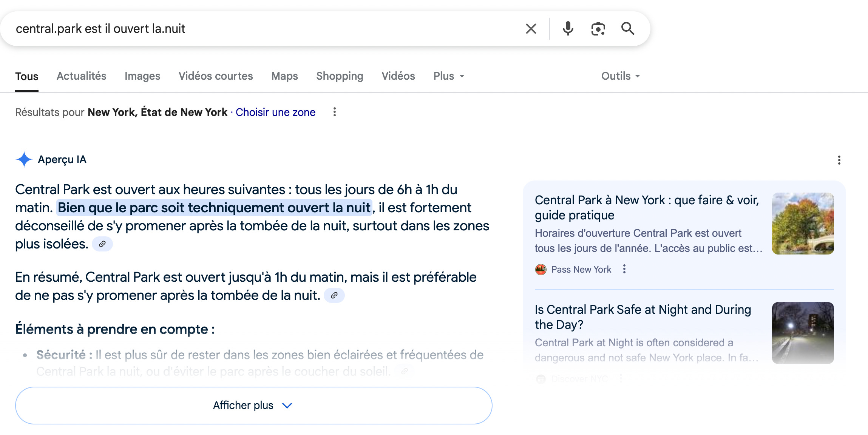This screenshot has height=435, width=868.
Task: Click the magnifying glass search icon
Action: [628, 29]
